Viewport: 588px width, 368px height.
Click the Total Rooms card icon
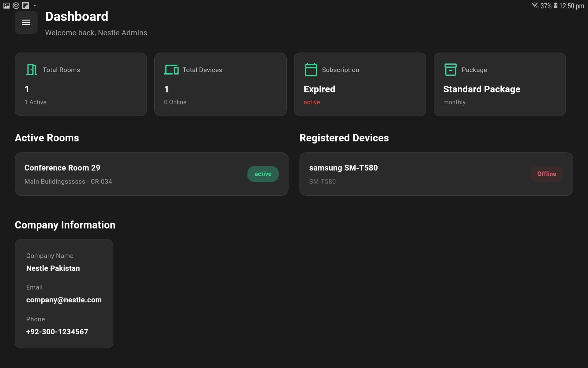click(x=32, y=70)
